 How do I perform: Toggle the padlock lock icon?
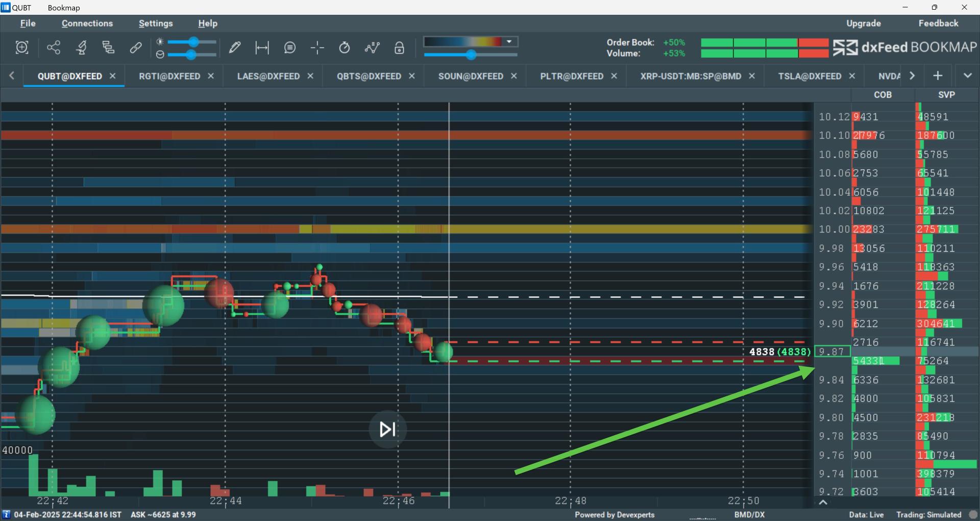click(400, 48)
